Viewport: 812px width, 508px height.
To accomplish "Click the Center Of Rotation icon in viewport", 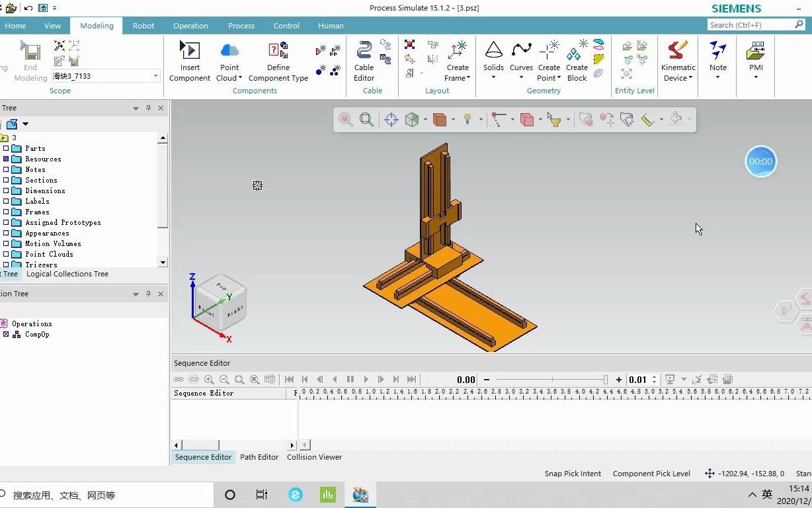I will (390, 119).
